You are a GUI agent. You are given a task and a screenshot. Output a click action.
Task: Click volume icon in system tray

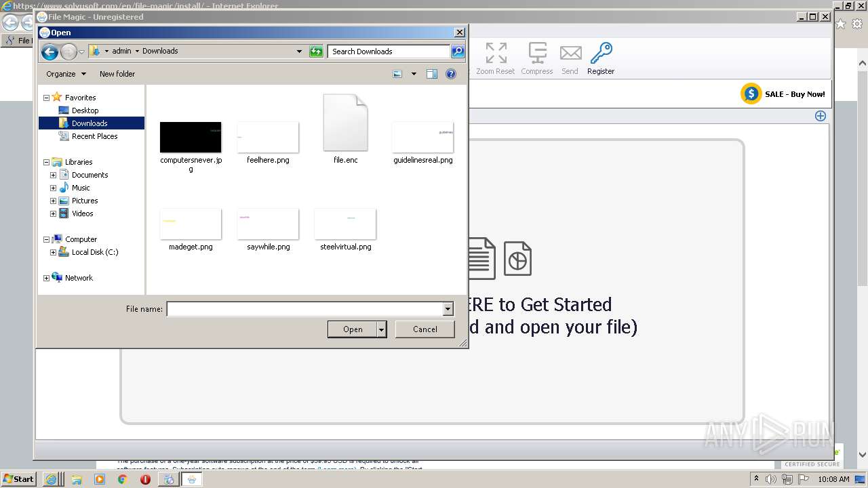[x=771, y=479]
